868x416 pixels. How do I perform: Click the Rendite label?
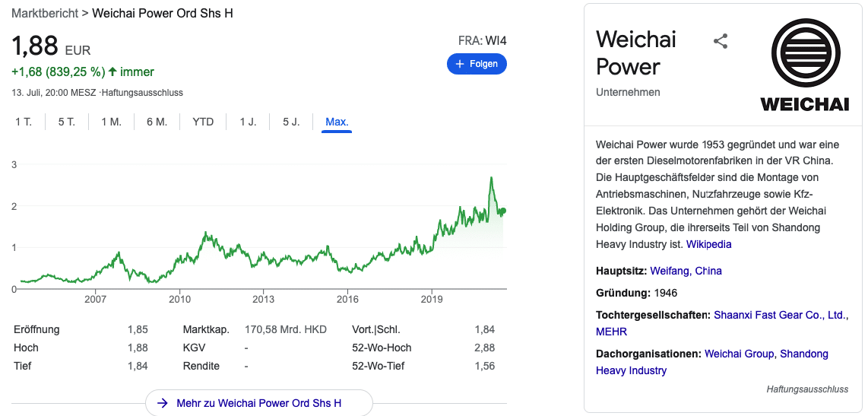(x=201, y=366)
